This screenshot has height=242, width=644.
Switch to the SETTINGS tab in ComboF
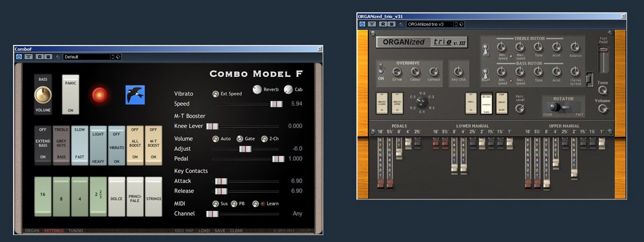[x=54, y=231]
